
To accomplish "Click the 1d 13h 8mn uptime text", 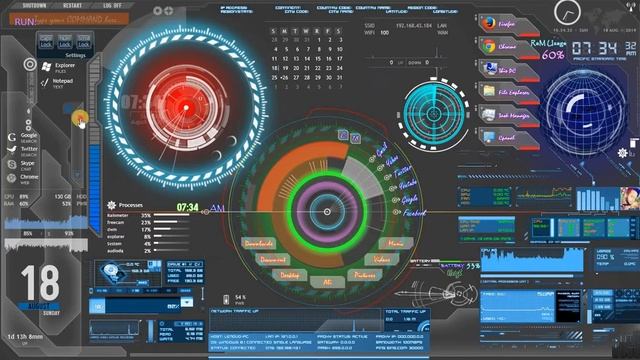I will 25,337.
